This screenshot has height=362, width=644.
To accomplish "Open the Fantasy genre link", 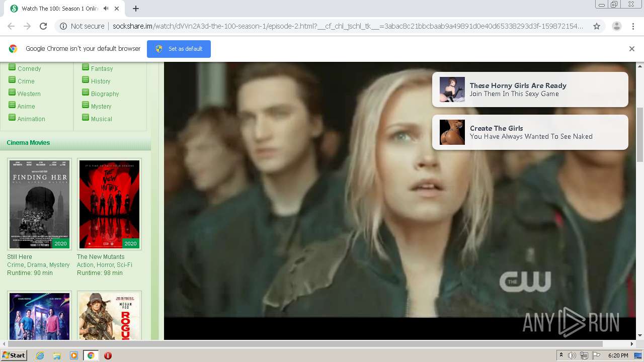I will [102, 69].
